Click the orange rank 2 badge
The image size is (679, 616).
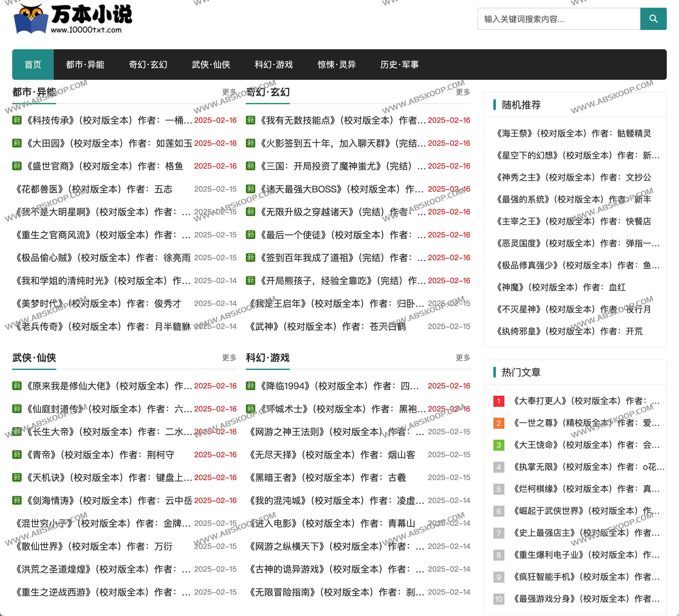[498, 423]
